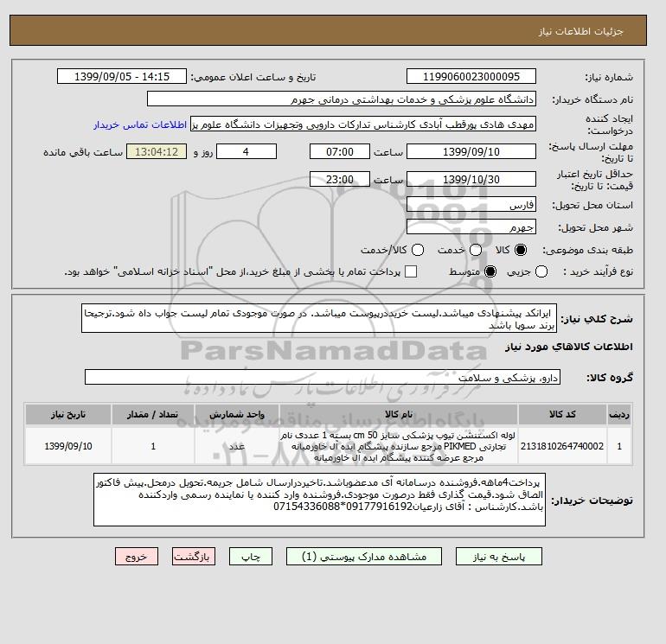
Task: Click the 'جزئیات اطلاعات نیاز' page title
Action: (x=580, y=31)
